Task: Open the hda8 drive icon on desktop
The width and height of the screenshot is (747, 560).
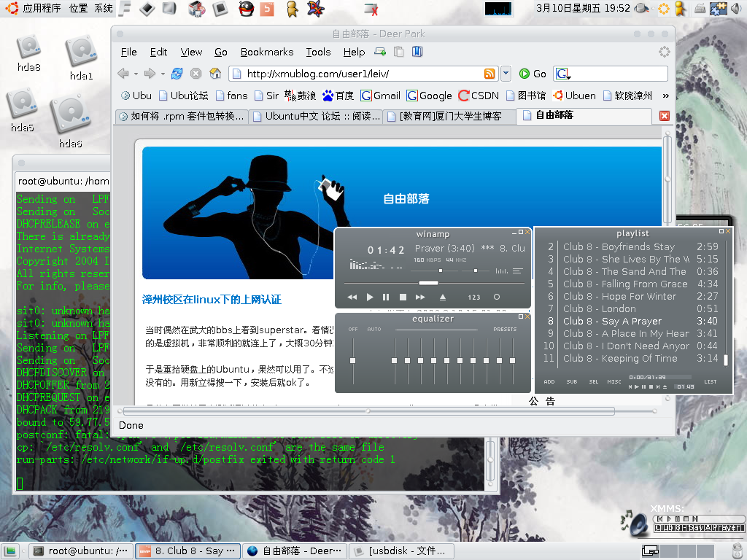Action: (x=29, y=53)
